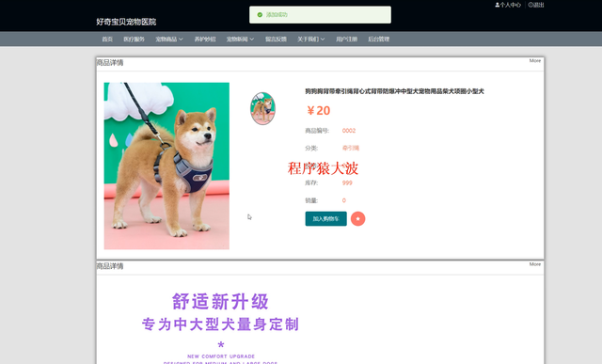Click the 个人中心 user icon
602x364 pixels.
click(x=498, y=5)
